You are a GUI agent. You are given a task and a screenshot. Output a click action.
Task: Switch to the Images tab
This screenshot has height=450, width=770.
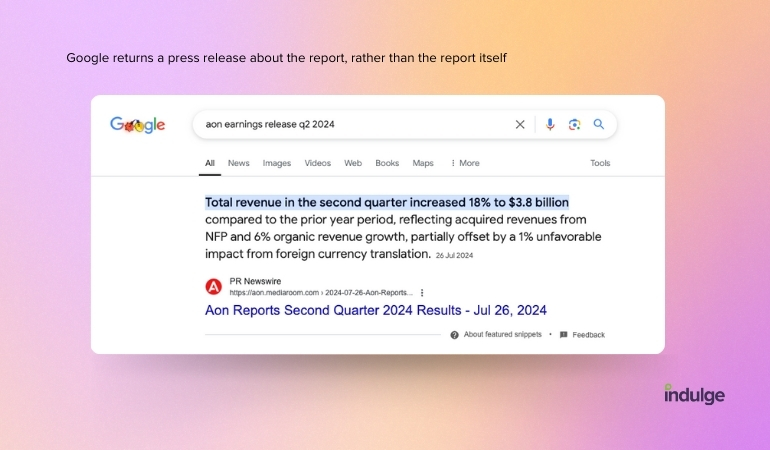276,163
